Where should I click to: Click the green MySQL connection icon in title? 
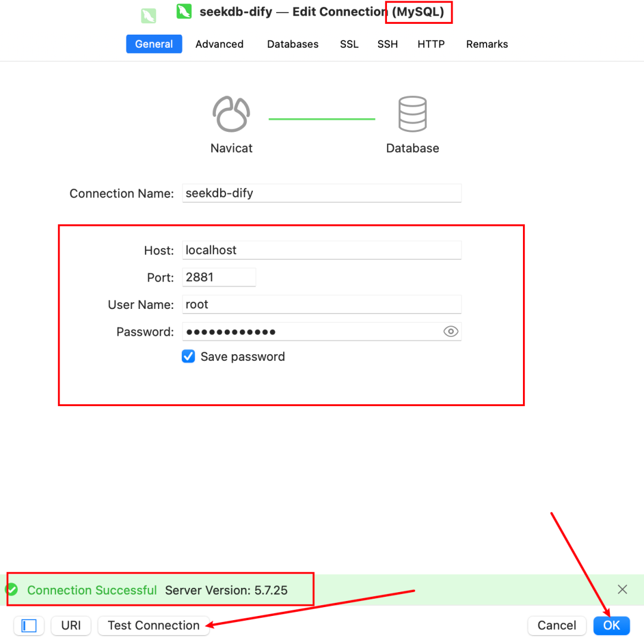tap(184, 11)
